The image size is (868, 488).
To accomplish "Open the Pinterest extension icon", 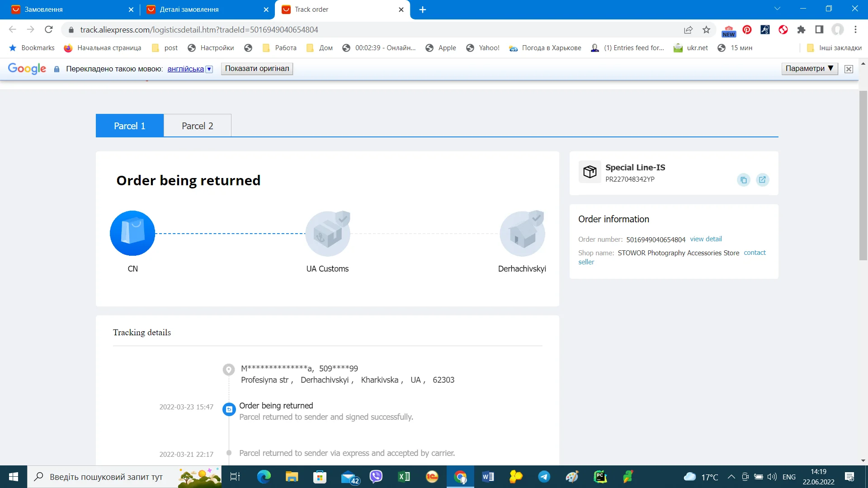I will (x=747, y=30).
